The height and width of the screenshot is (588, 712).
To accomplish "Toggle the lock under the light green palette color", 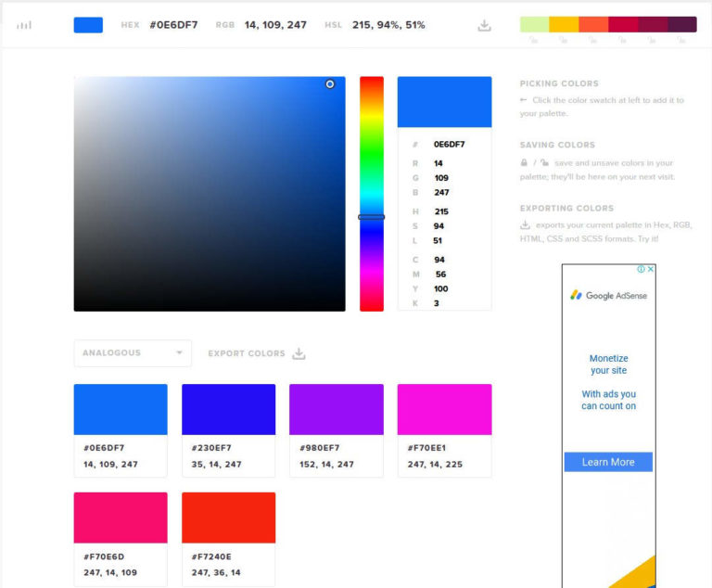I will tap(534, 41).
